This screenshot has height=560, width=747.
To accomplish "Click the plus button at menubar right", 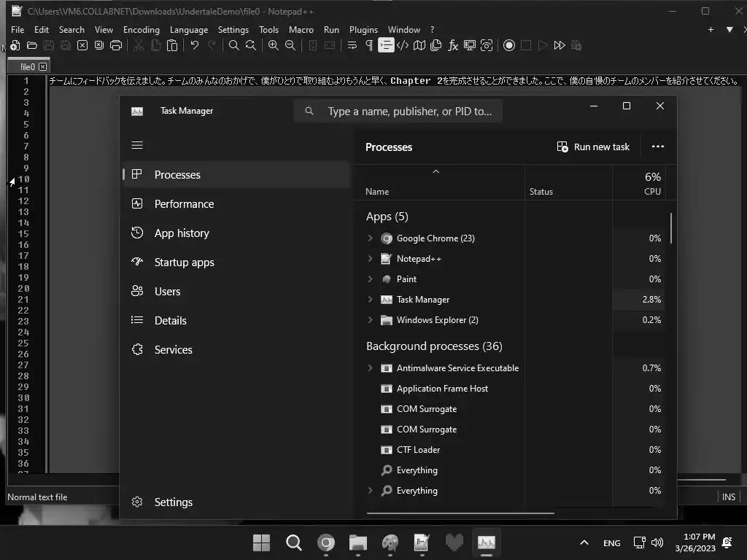I will [711, 29].
